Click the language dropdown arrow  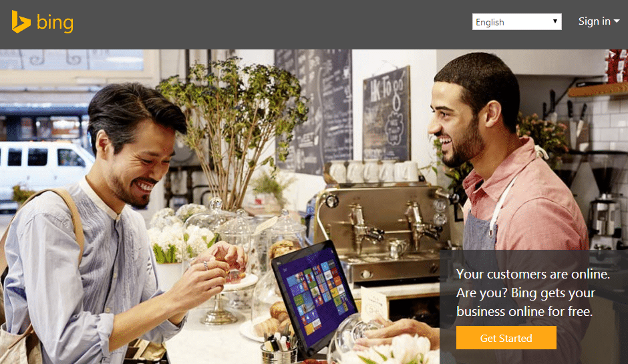pos(555,21)
